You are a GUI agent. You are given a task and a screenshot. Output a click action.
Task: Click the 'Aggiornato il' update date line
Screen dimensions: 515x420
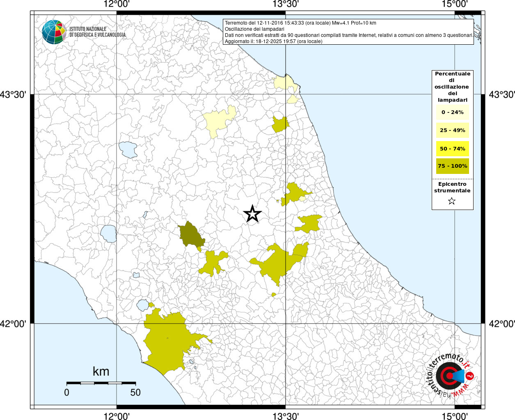pyautogui.click(x=273, y=41)
